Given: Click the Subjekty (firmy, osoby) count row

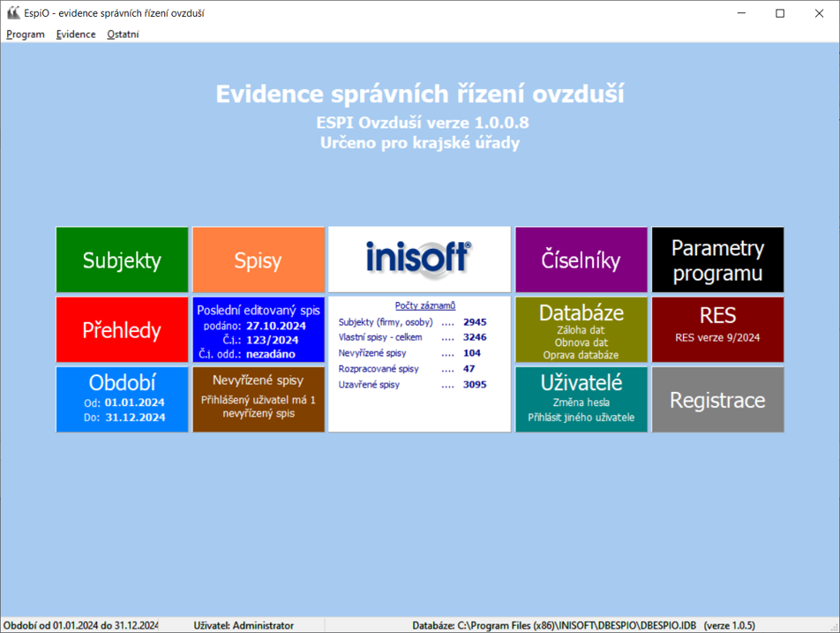Looking at the screenshot, I should [413, 322].
